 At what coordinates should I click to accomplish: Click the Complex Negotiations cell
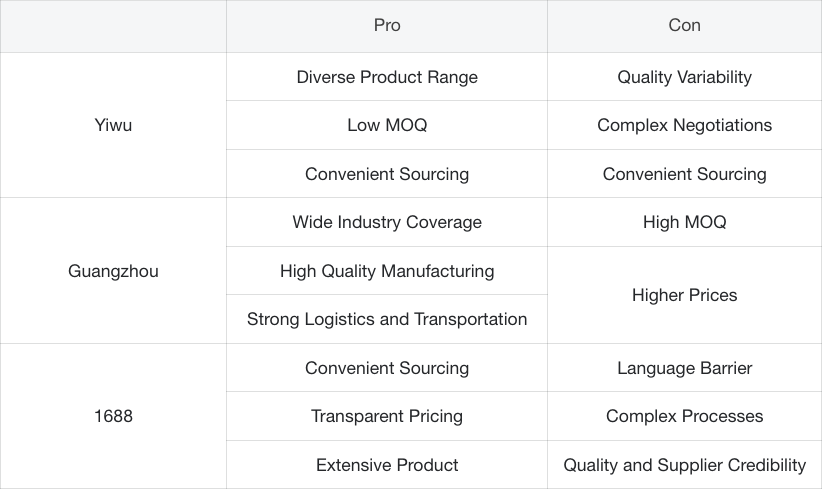pos(684,125)
